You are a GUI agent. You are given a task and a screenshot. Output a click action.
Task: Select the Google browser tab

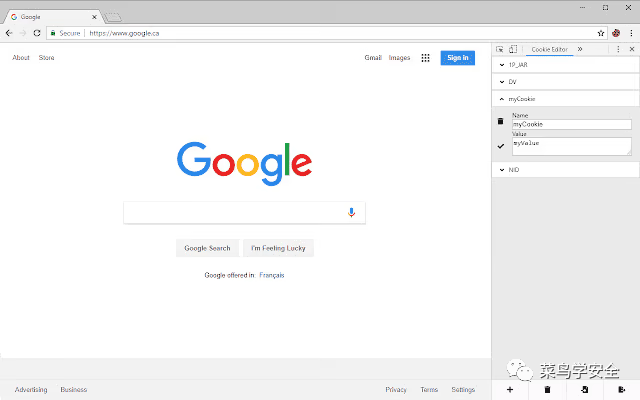pos(53,17)
